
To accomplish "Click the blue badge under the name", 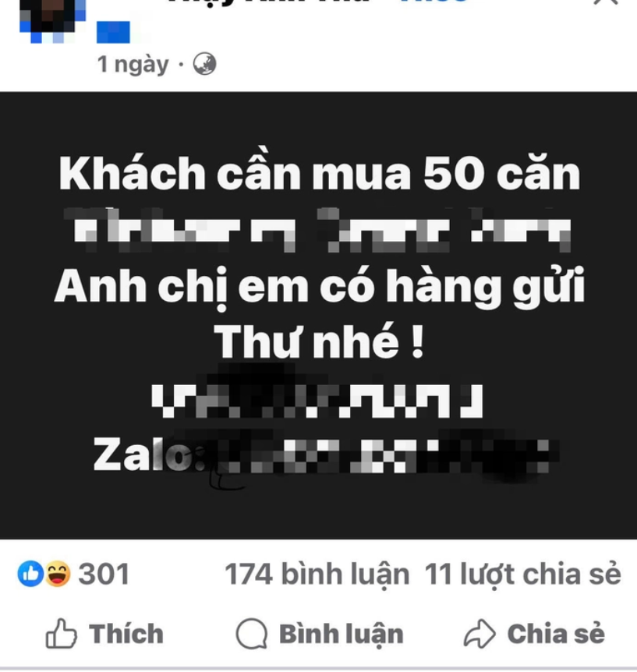I will [113, 32].
